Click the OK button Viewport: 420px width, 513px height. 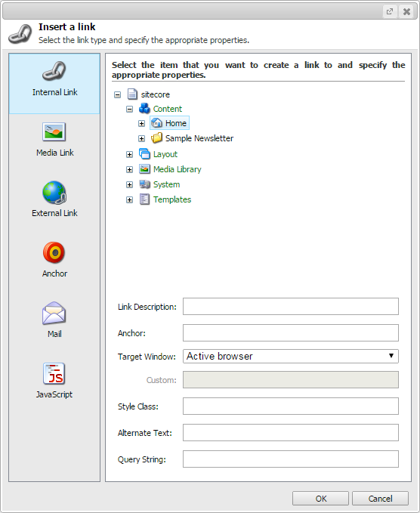[x=320, y=499]
